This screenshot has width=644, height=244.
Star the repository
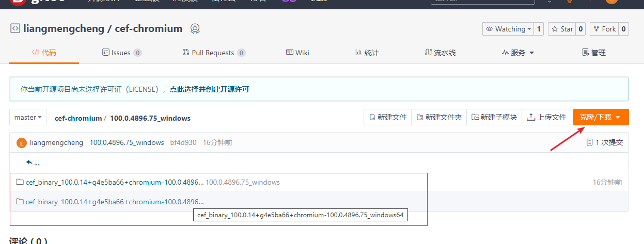562,29
